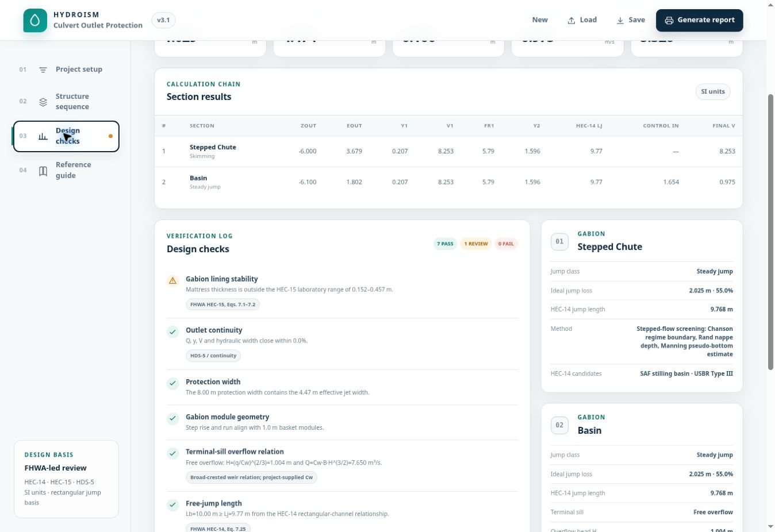Click the Gabion module geometry checkmark
Viewport: 775px width, 532px height.
[x=172, y=418]
